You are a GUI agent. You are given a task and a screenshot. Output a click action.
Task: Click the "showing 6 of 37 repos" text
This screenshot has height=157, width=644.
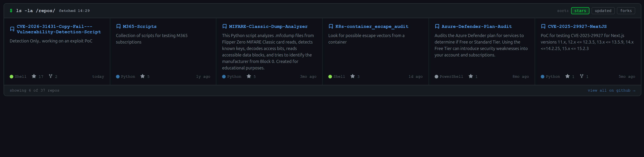tap(34, 90)
